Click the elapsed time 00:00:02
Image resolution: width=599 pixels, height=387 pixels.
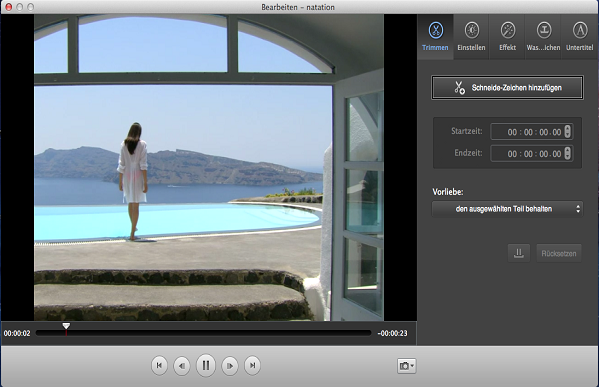pyautogui.click(x=17, y=334)
